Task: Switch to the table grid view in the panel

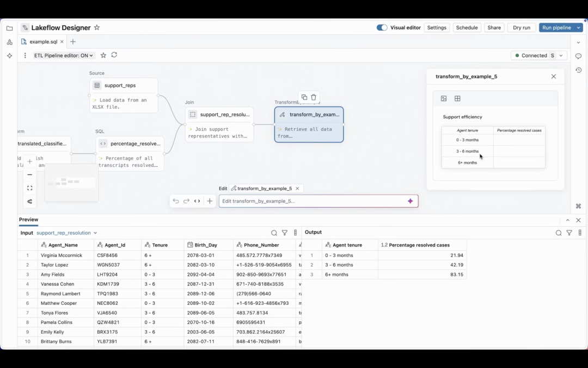Action: (457, 98)
